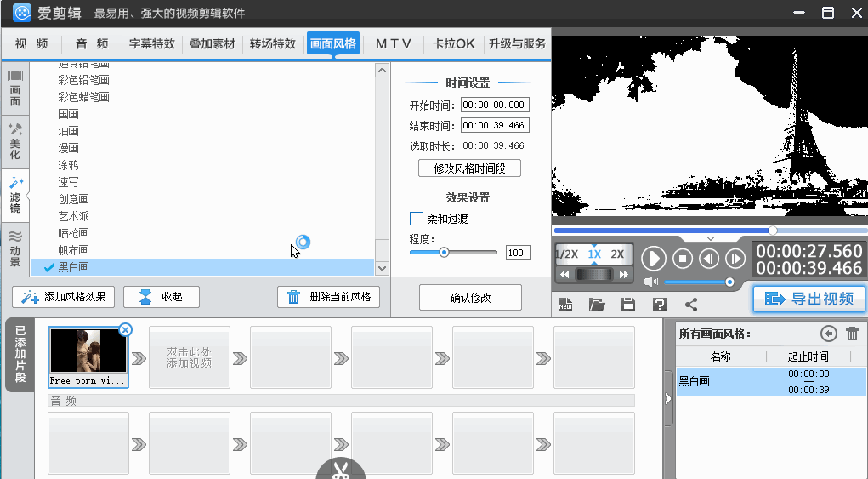868x479 pixels.
Task: Click 收起 button
Action: 161,297
